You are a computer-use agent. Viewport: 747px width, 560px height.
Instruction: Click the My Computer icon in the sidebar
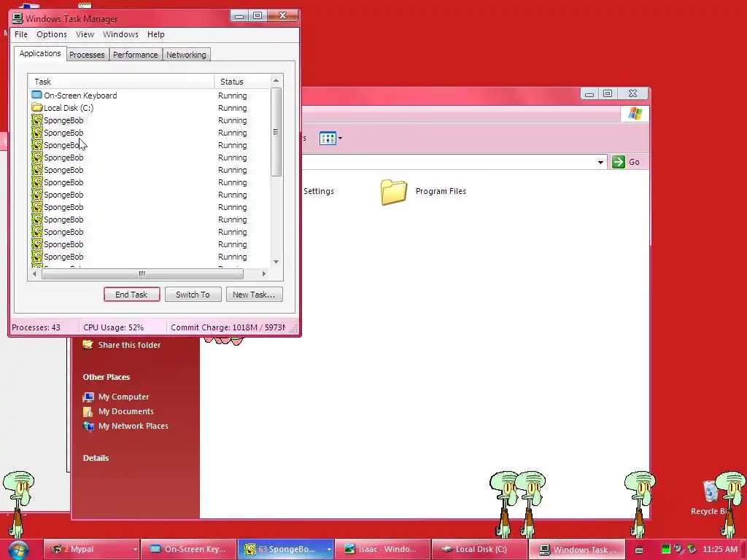point(88,397)
